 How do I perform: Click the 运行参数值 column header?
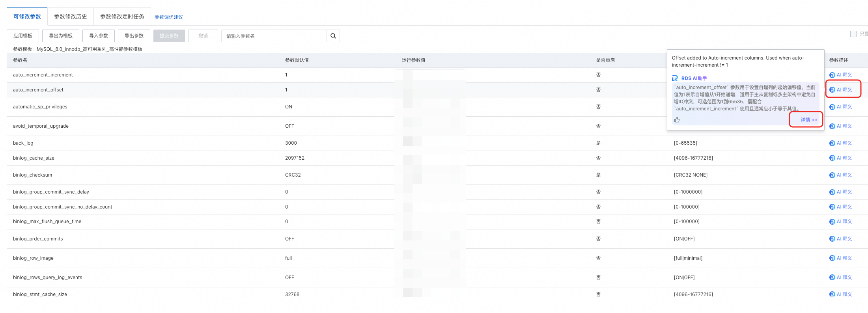[414, 60]
